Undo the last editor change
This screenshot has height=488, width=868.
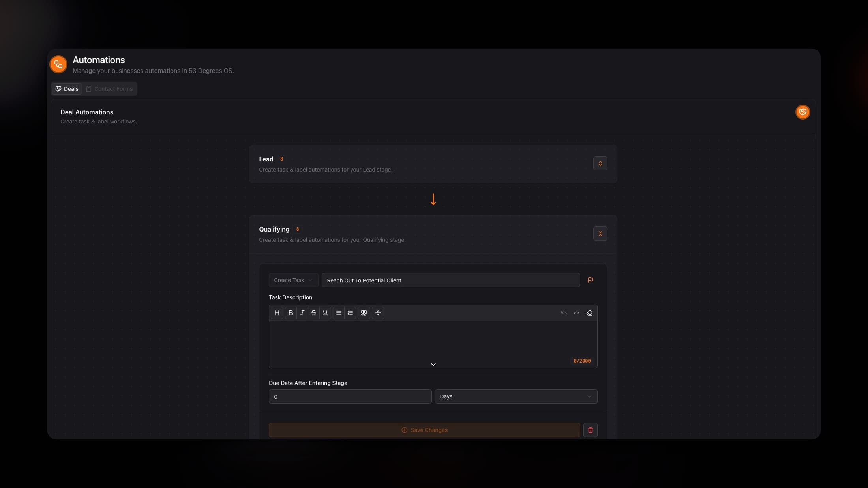pyautogui.click(x=564, y=313)
